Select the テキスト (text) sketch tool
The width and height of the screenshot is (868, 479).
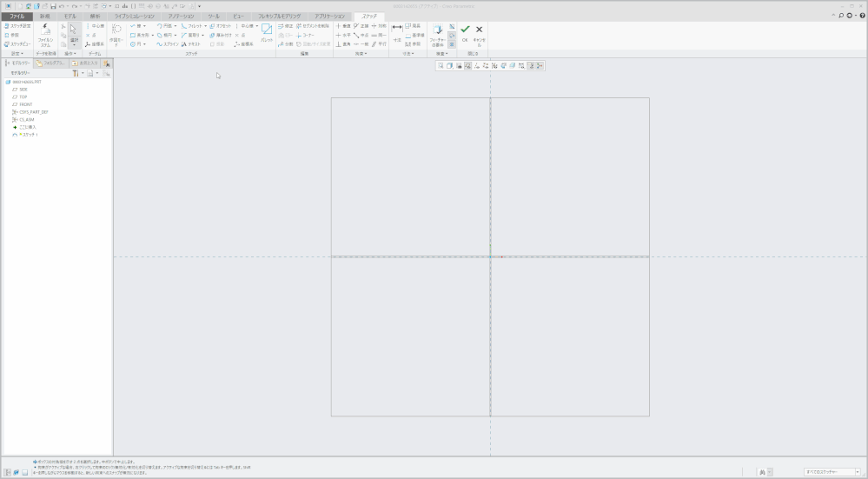(190, 43)
